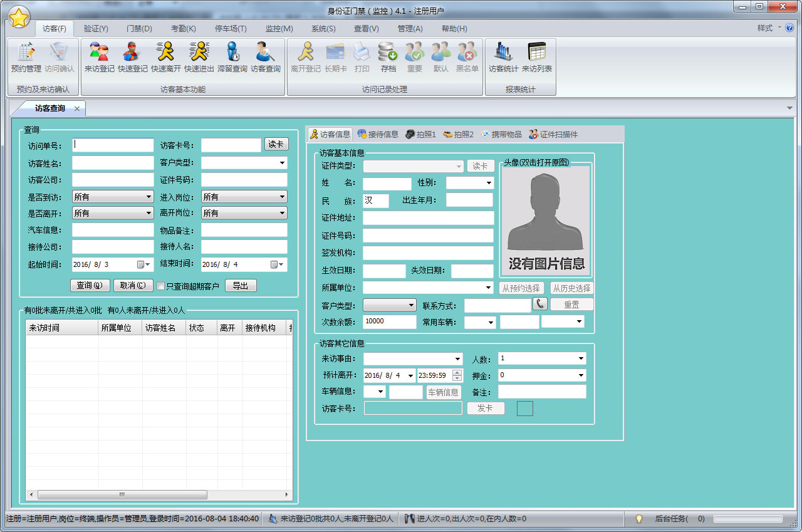Expand the 所属单位 dropdown
802x532 pixels.
[x=489, y=288]
